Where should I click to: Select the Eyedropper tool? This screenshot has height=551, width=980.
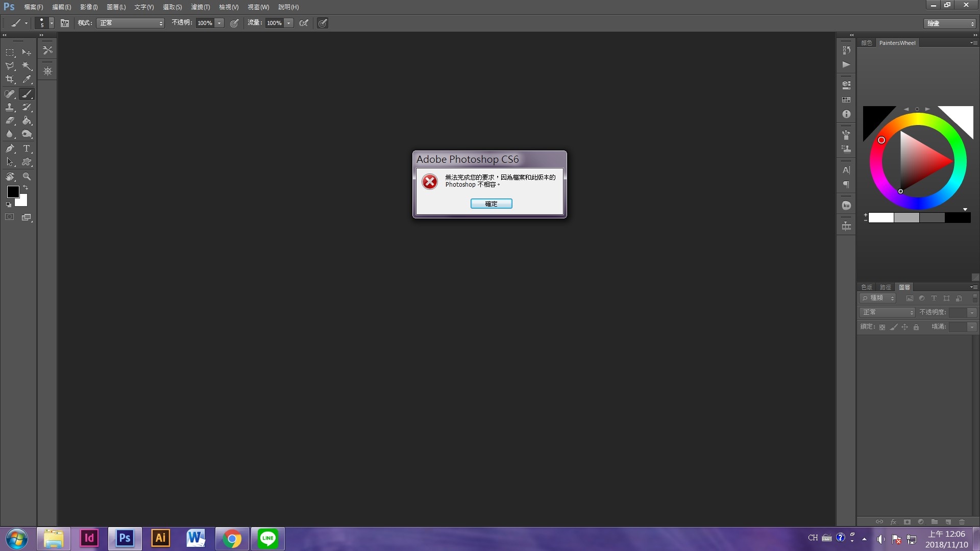(x=27, y=79)
